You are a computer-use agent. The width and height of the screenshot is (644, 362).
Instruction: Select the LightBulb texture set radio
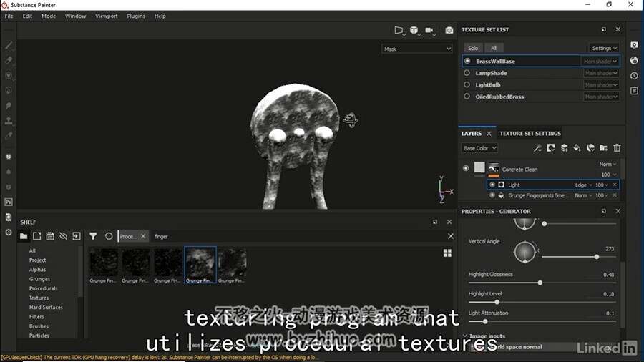click(x=467, y=84)
